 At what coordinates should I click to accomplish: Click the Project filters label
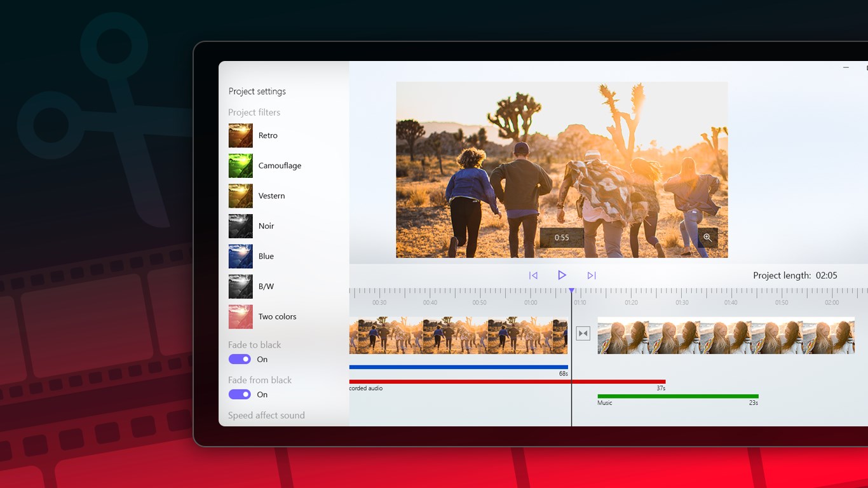(254, 112)
